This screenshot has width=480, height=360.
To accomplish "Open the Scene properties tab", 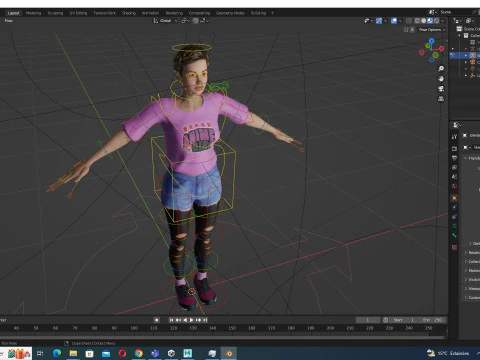I will pos(454,177).
